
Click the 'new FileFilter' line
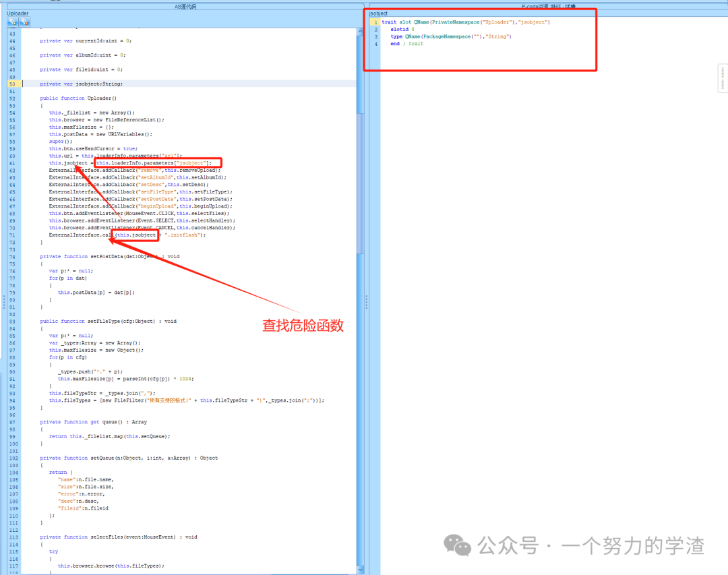[x=187, y=400]
